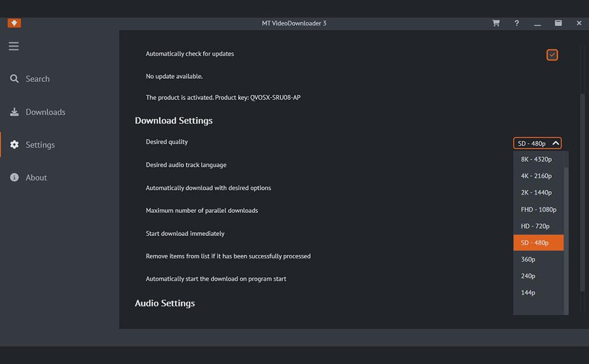Click 'Automatically download with desired options' label

[x=208, y=187]
